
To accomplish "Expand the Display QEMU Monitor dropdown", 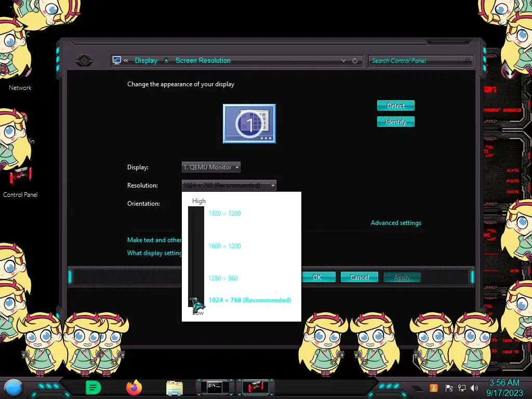I will pos(211,167).
